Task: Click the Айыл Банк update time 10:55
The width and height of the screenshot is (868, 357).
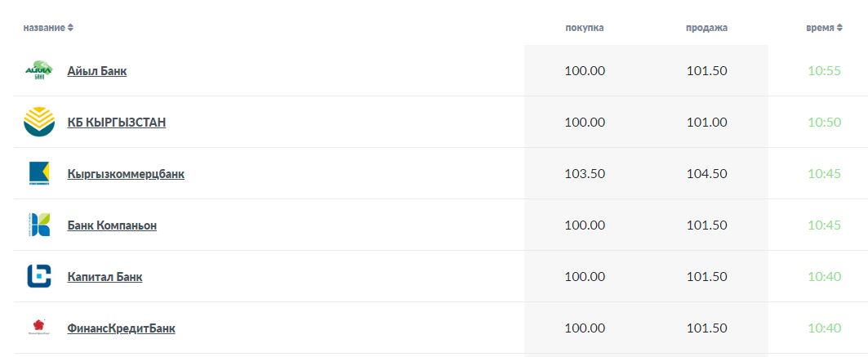Action: tap(824, 71)
